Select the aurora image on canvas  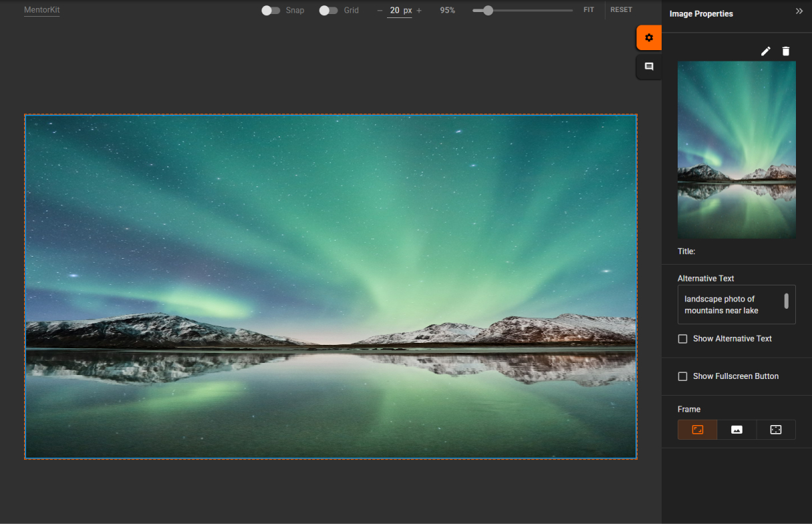331,287
